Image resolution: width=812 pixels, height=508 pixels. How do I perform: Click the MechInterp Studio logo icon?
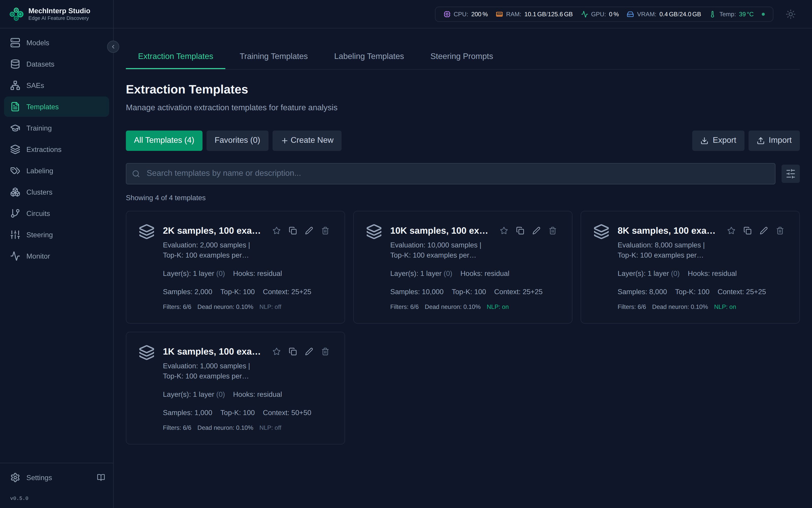pyautogui.click(x=16, y=14)
